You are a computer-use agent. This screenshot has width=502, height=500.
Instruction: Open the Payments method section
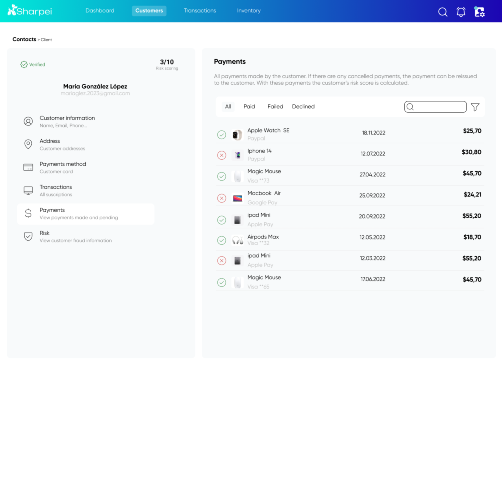pos(86,167)
